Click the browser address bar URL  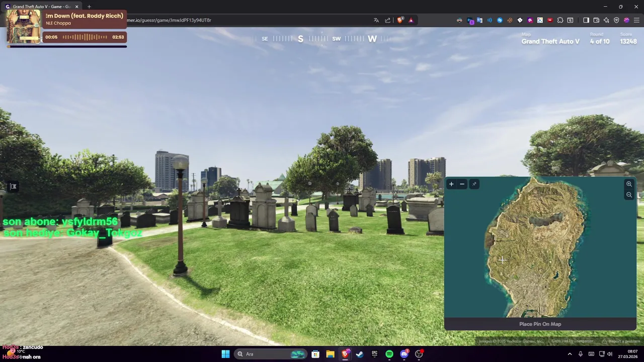tap(169, 20)
